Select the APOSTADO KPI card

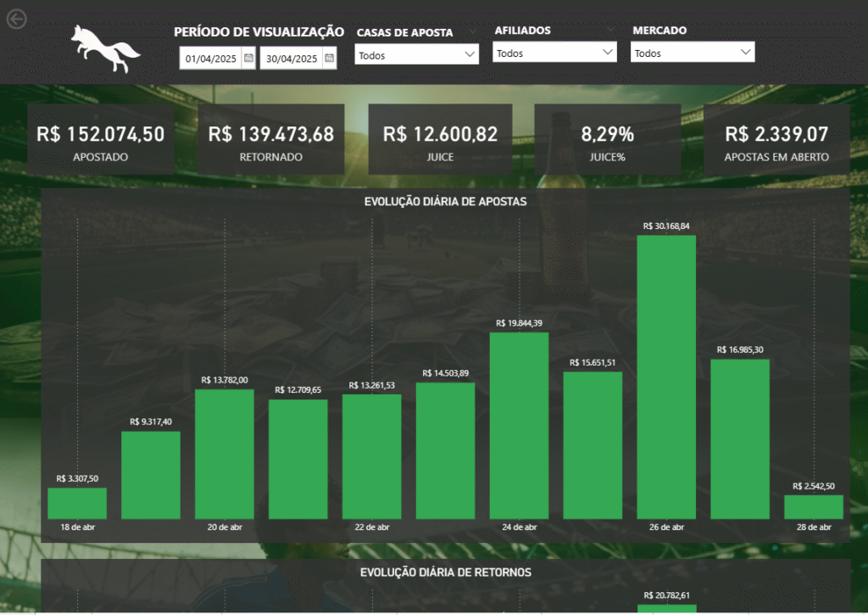[x=100, y=139]
